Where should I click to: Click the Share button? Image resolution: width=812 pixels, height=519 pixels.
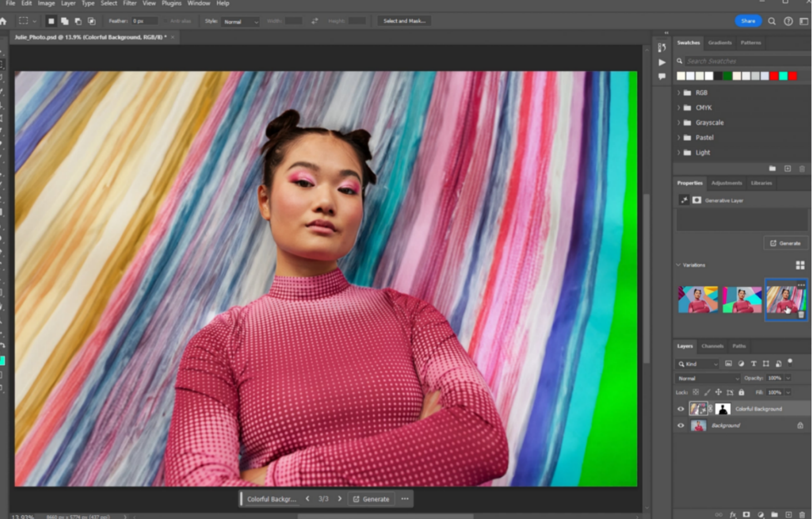[748, 21]
